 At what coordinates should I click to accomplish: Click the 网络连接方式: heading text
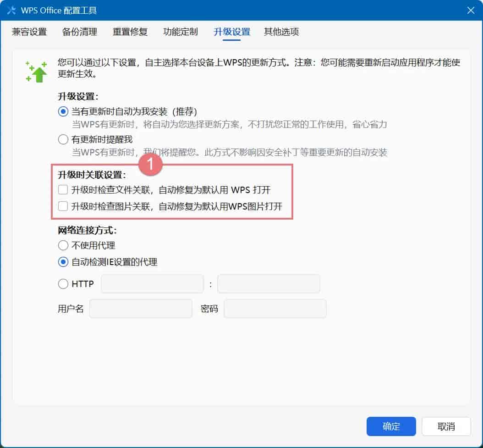pyautogui.click(x=88, y=230)
